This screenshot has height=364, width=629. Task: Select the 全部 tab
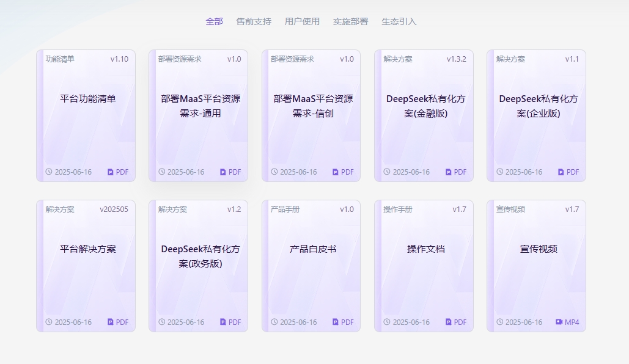pos(214,21)
